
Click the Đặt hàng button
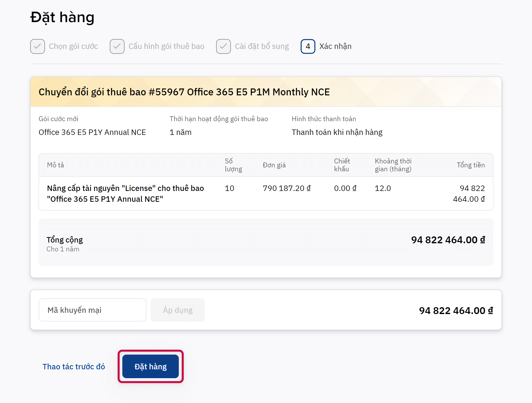[150, 366]
